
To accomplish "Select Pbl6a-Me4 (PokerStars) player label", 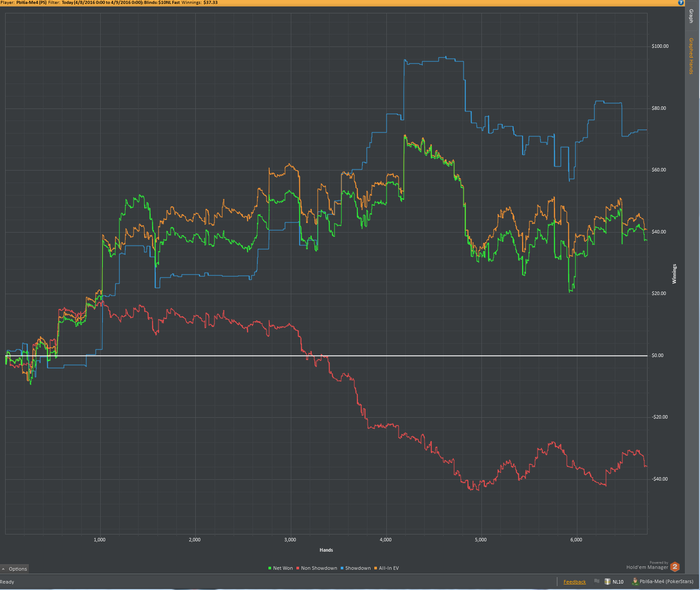I will [667, 582].
